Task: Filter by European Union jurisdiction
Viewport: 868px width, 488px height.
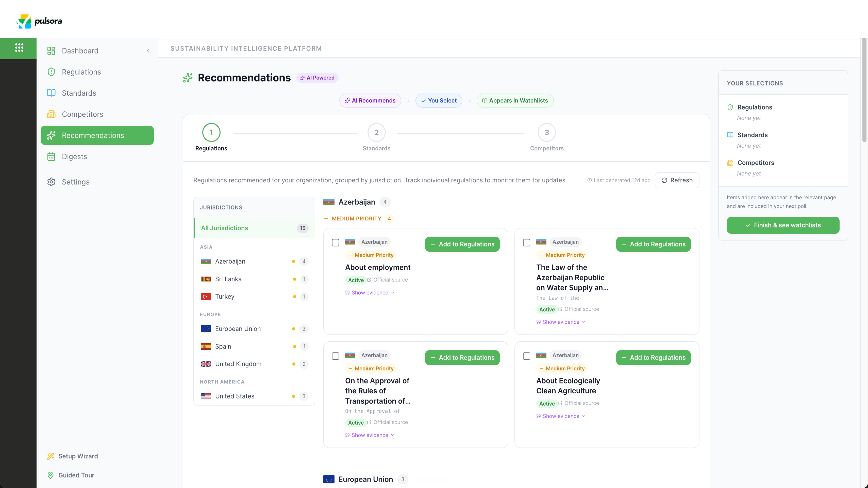Action: point(254,329)
